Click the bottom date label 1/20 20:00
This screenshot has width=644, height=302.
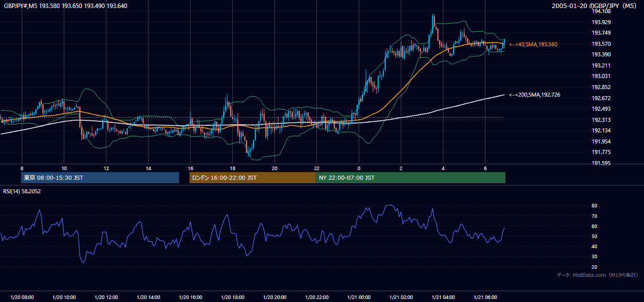275,297
